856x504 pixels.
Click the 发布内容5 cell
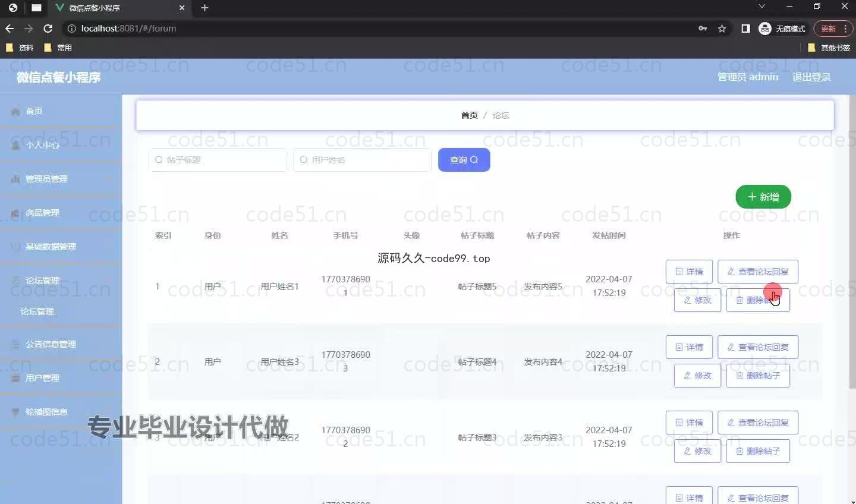(x=543, y=286)
